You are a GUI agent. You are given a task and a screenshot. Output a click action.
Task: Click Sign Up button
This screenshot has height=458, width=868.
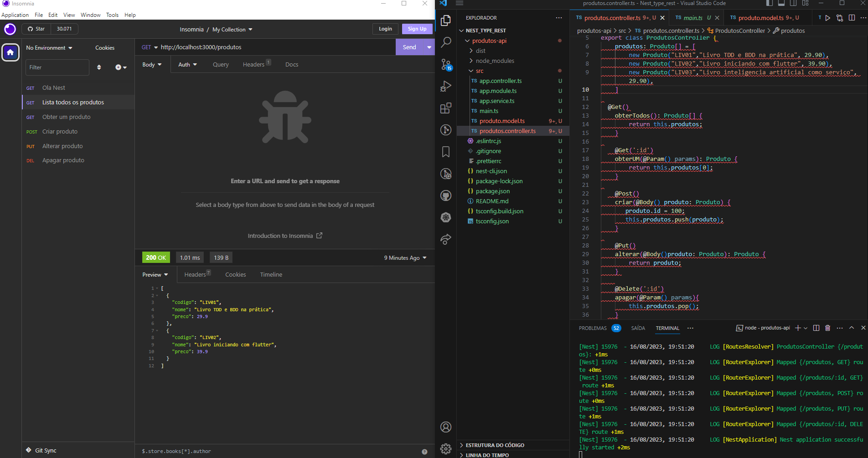coord(417,29)
